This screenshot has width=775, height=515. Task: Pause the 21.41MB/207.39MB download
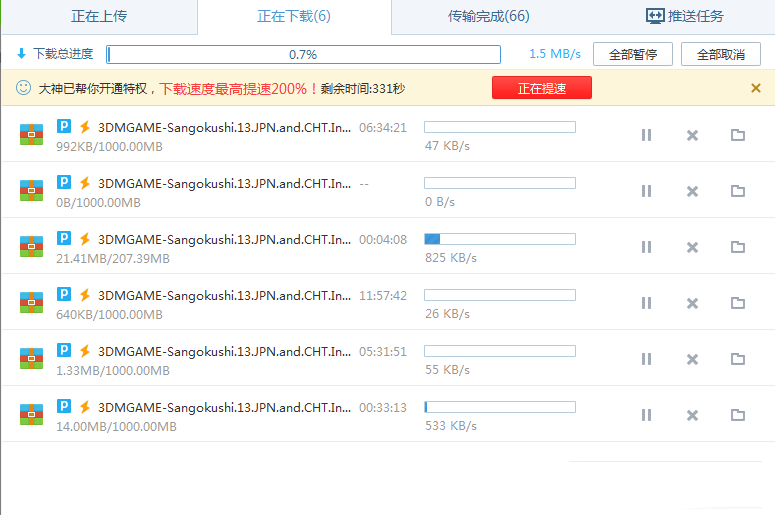click(646, 247)
